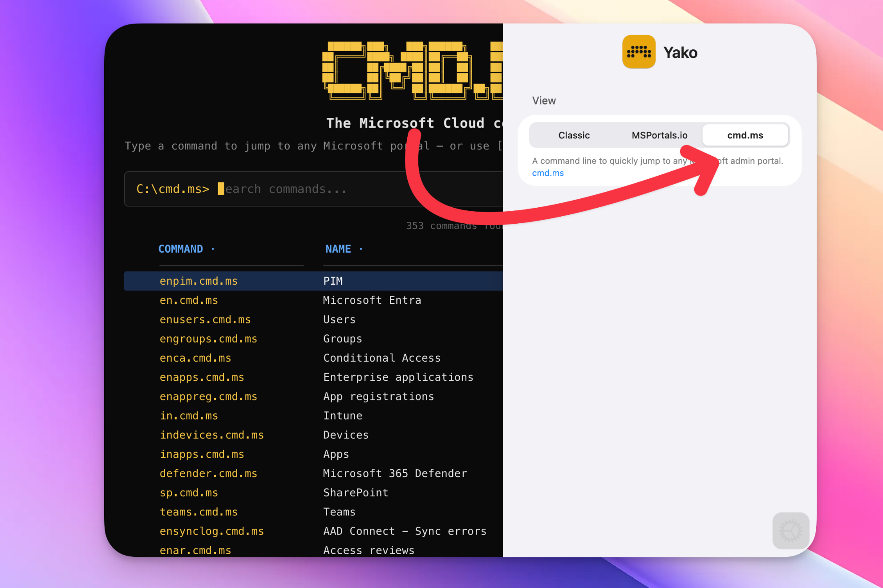Click the Yako app icon

[x=639, y=52]
